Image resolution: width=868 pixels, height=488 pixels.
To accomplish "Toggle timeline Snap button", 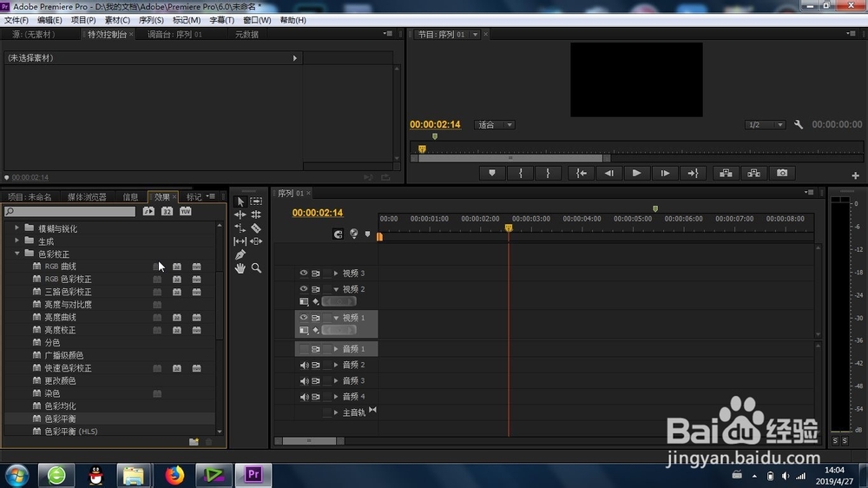I will (338, 234).
